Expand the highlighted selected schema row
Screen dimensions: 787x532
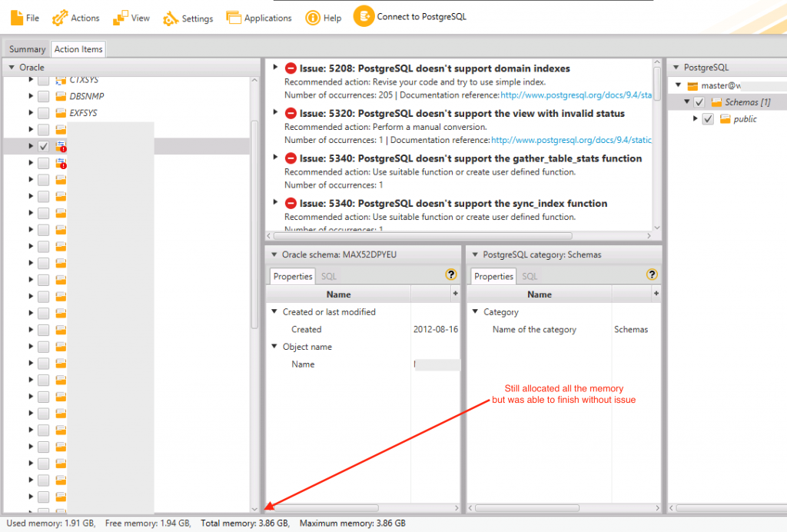tap(31, 146)
